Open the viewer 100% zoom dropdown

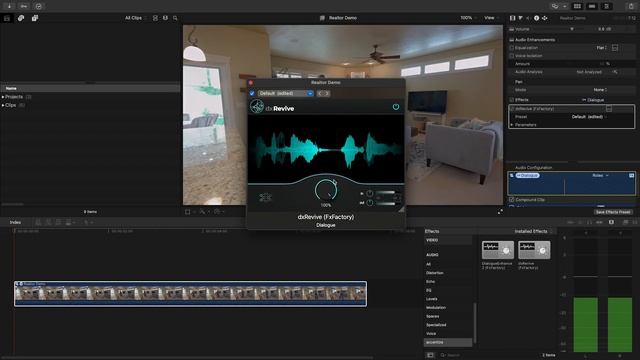[x=468, y=18]
